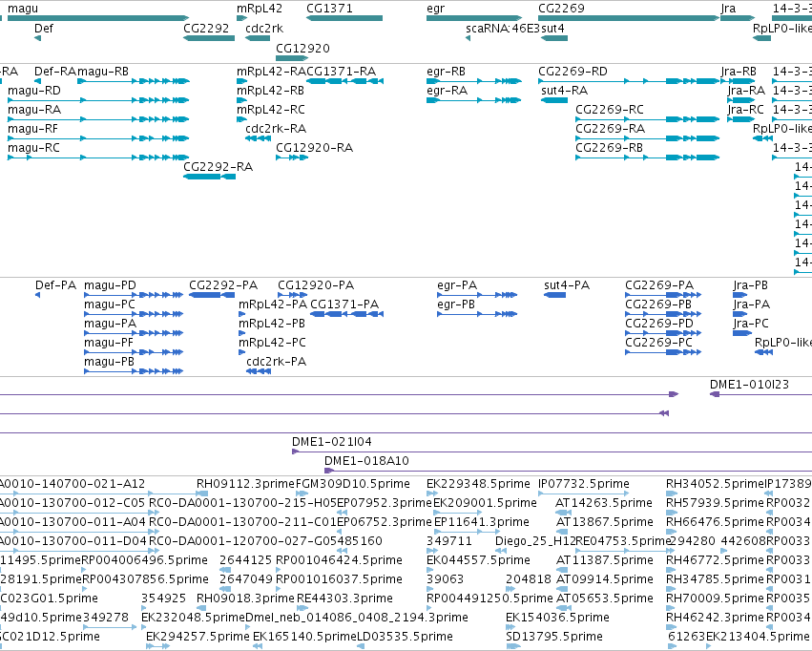Click the CG1371-PA protein label
The image size is (812, 651).
[x=344, y=304]
